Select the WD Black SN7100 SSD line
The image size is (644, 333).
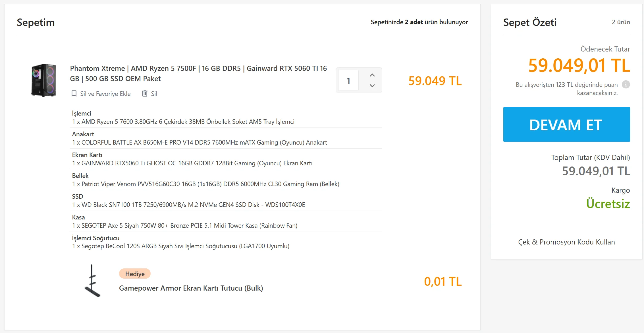click(x=188, y=205)
